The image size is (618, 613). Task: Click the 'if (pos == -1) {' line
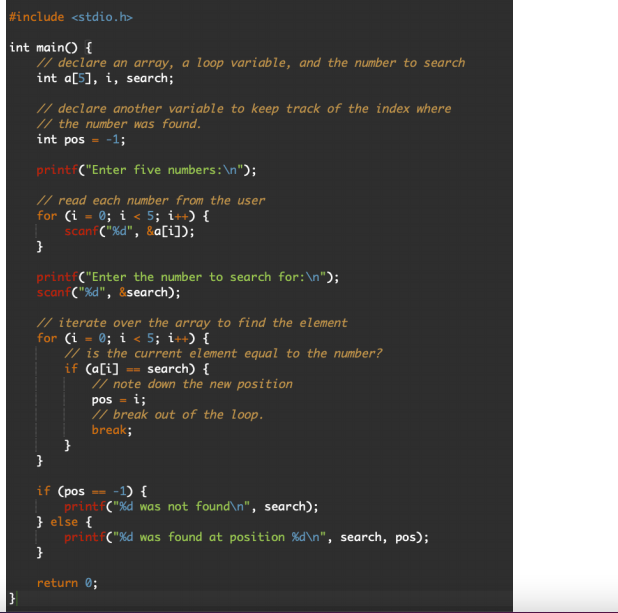(x=92, y=492)
